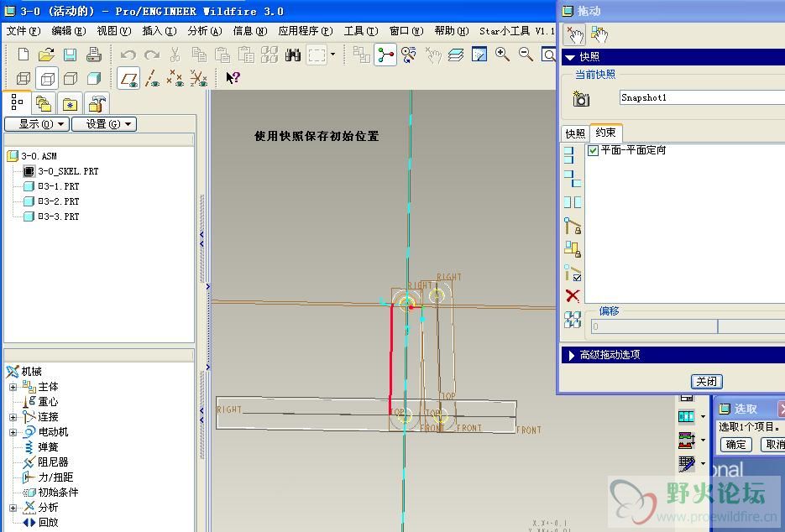Open the 视图(V) menu
Viewport: 785px width, 532px height.
tap(113, 31)
